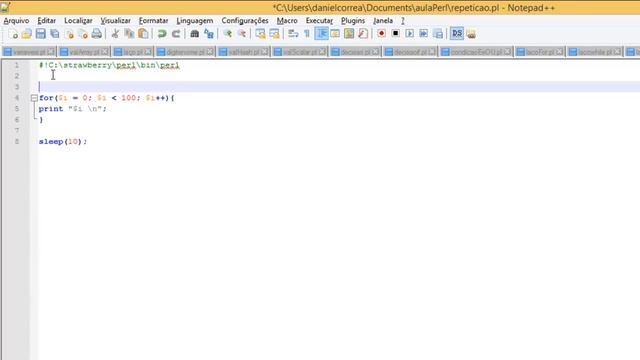Open the Macro menu

click(287, 20)
